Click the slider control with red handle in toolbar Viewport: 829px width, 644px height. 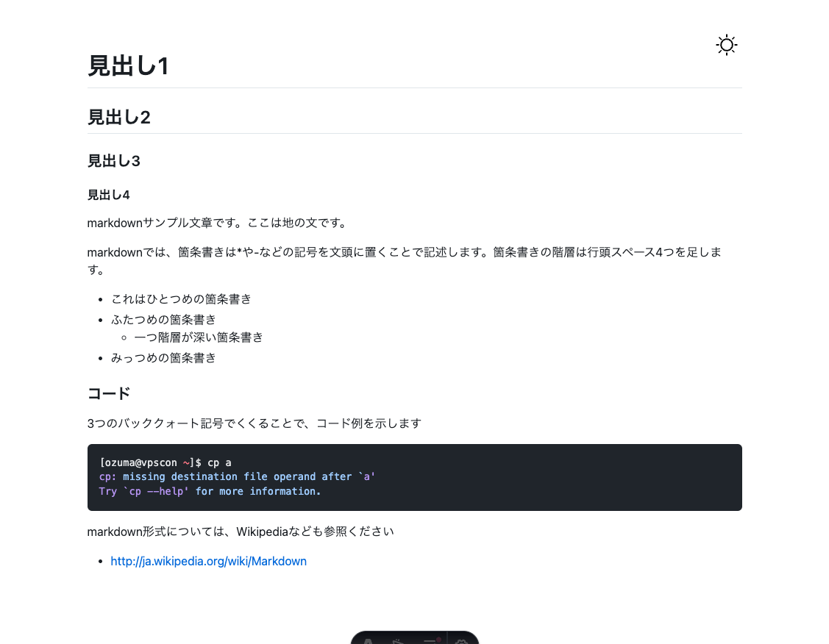(430, 640)
